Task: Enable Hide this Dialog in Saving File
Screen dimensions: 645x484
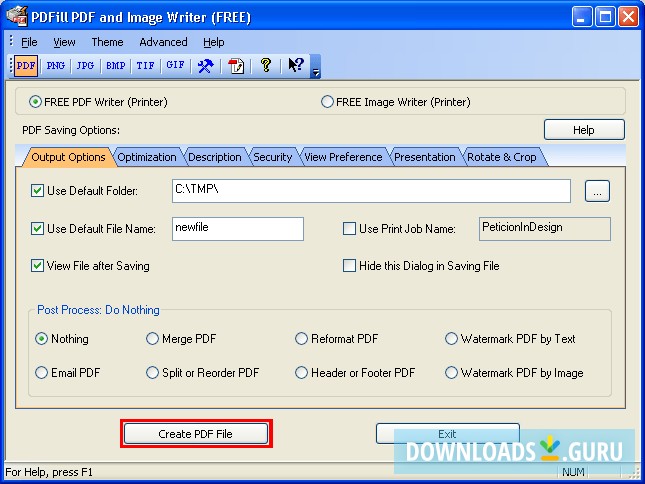Action: 349,266
